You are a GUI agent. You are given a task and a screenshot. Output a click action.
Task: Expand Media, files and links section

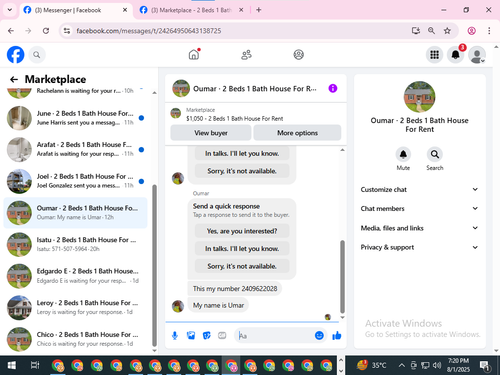[419, 228]
